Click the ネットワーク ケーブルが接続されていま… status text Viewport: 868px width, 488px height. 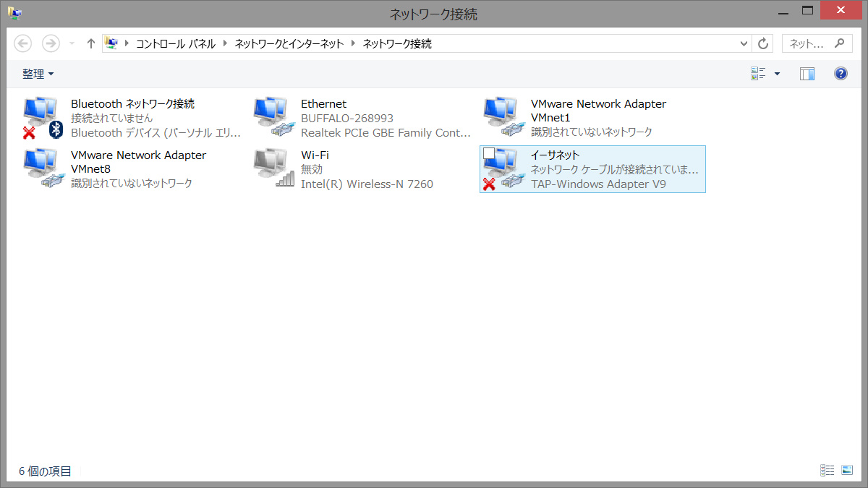click(x=615, y=170)
